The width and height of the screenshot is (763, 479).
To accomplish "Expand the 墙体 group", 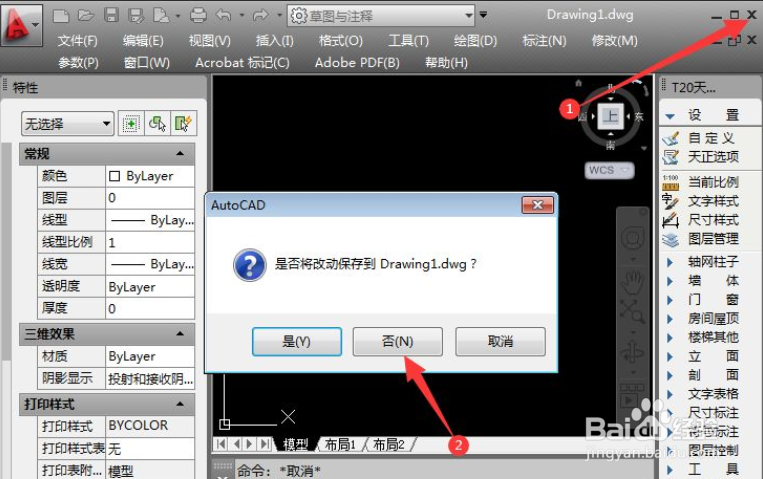I will [670, 281].
